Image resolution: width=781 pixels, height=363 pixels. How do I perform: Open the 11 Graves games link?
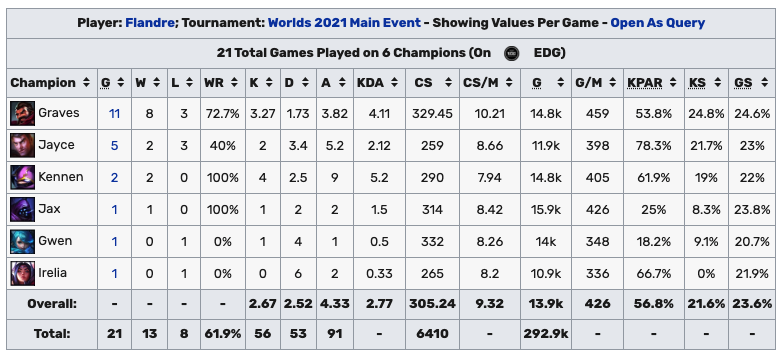[114, 114]
